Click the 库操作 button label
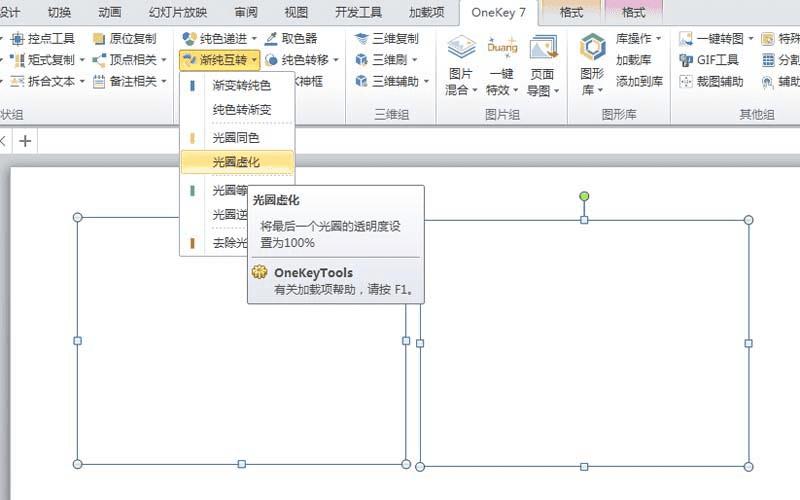The image size is (800, 500). point(633,39)
